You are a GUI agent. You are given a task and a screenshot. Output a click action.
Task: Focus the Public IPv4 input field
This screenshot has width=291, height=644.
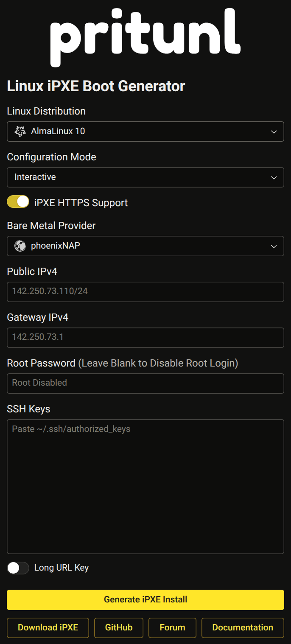pyautogui.click(x=145, y=292)
